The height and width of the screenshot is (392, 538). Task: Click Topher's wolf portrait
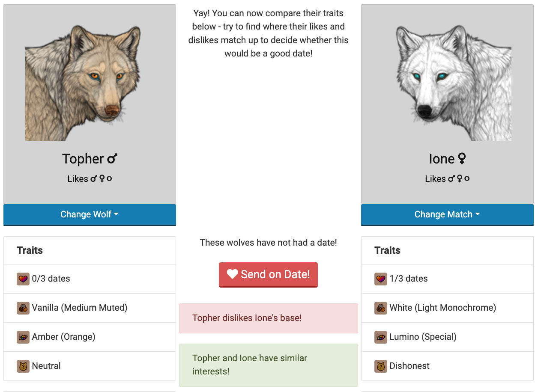coord(83,83)
